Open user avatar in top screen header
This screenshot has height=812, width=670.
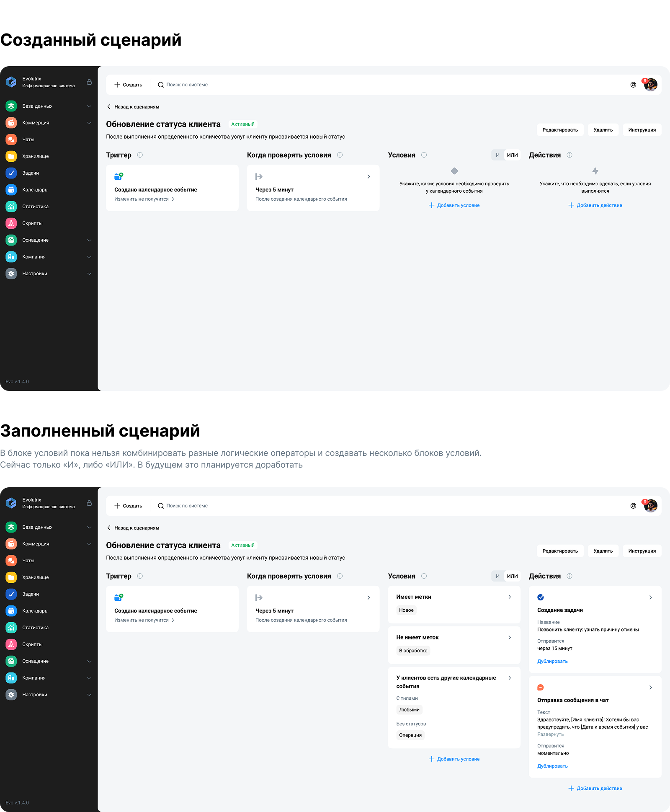tap(650, 85)
